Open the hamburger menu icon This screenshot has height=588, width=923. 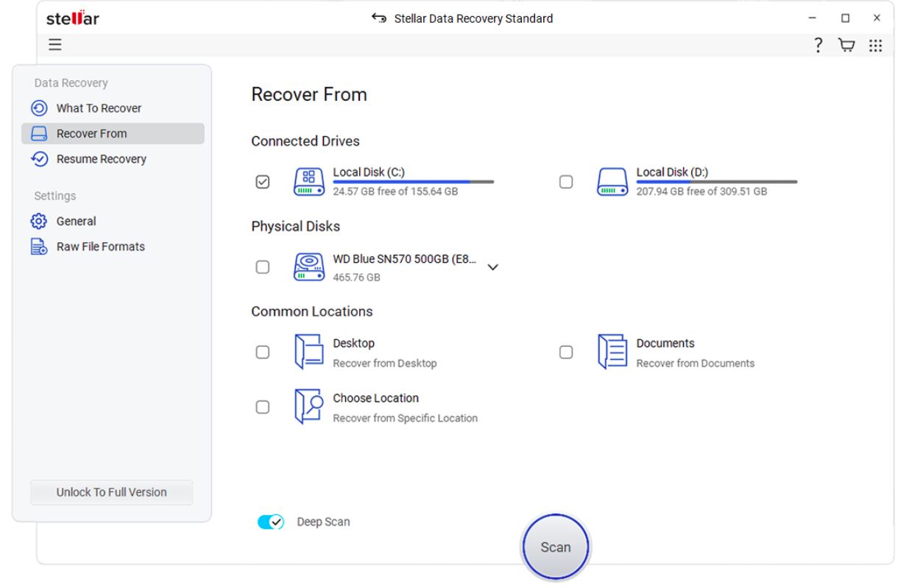(x=55, y=45)
